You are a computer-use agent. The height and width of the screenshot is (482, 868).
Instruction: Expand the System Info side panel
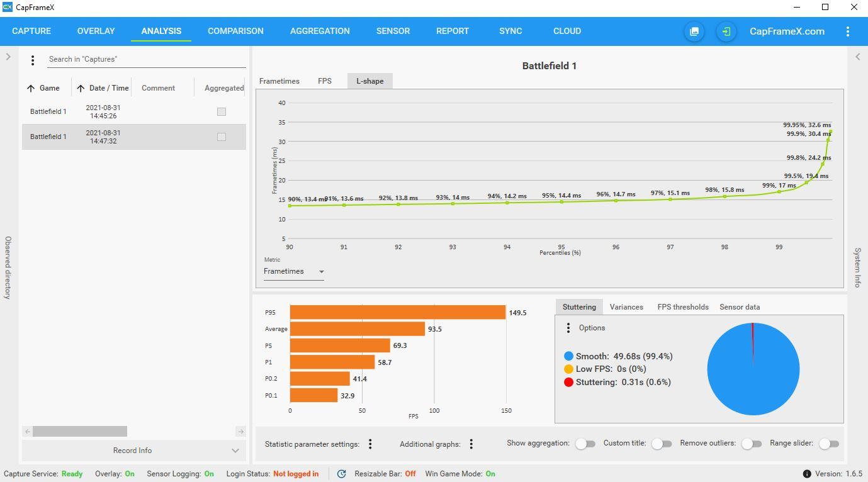tap(858, 57)
